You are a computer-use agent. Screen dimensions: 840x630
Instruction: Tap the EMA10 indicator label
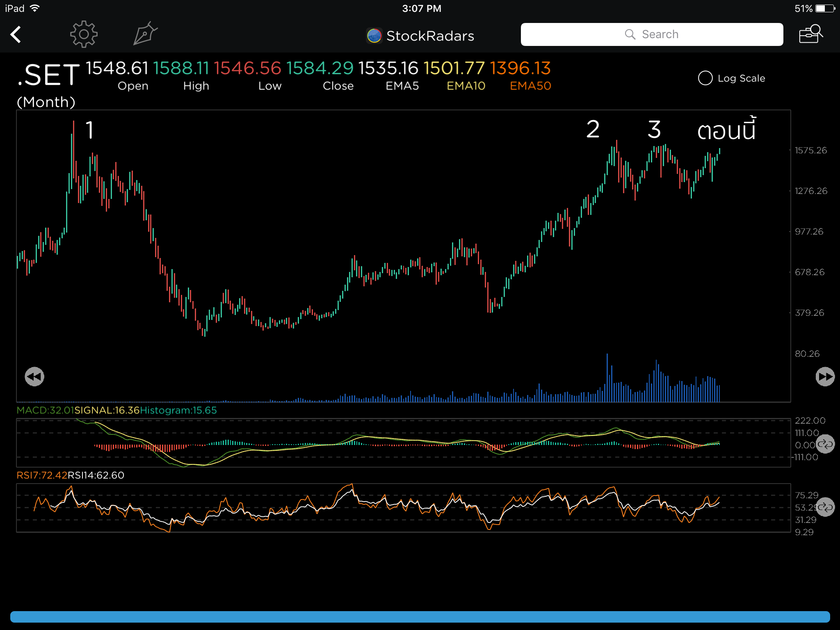point(466,86)
